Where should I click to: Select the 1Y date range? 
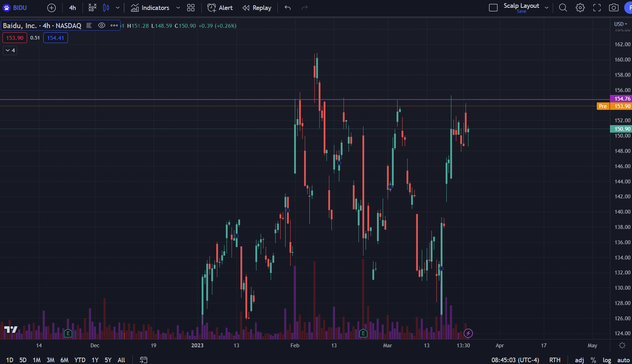(95, 360)
